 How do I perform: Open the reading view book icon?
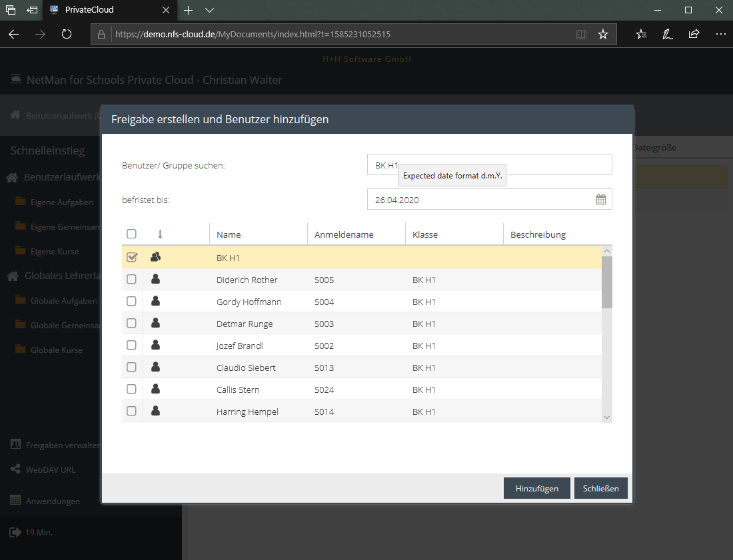click(x=581, y=34)
